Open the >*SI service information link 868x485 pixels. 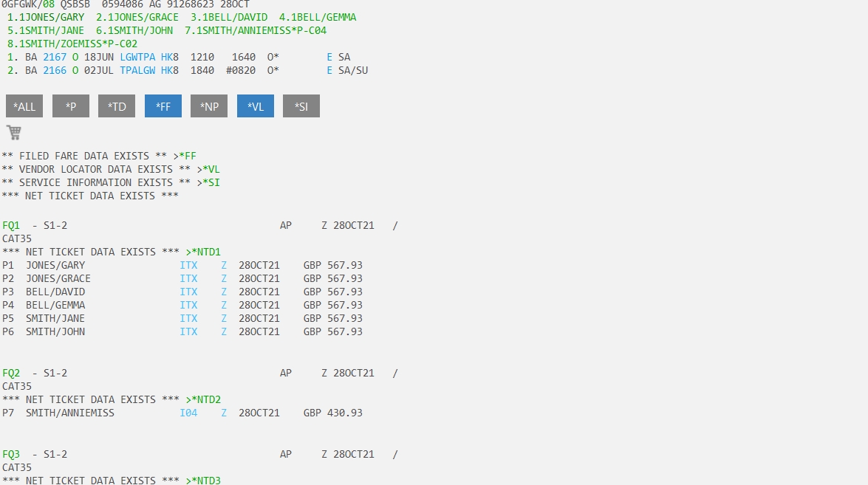coord(208,182)
